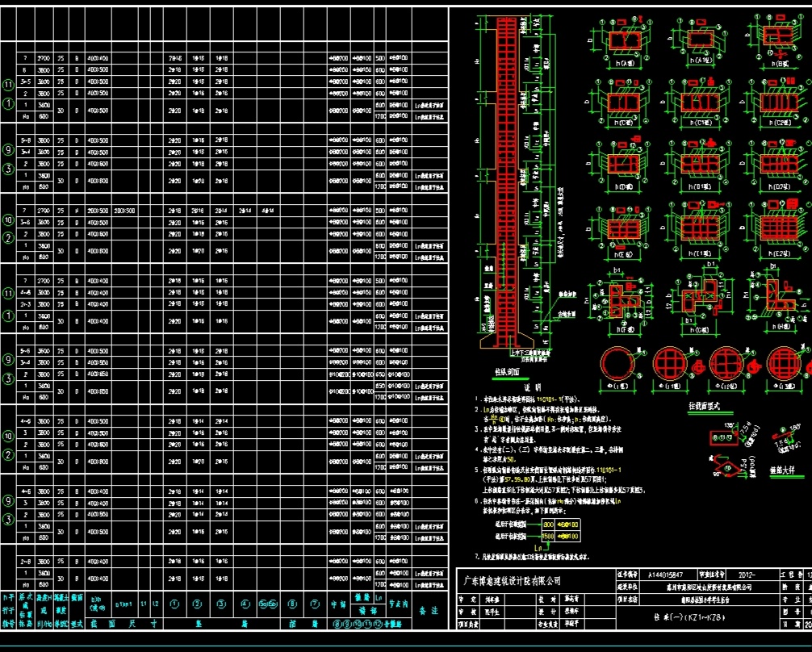Select the 135° stirrup hook detail

pyautogui.click(x=735, y=435)
